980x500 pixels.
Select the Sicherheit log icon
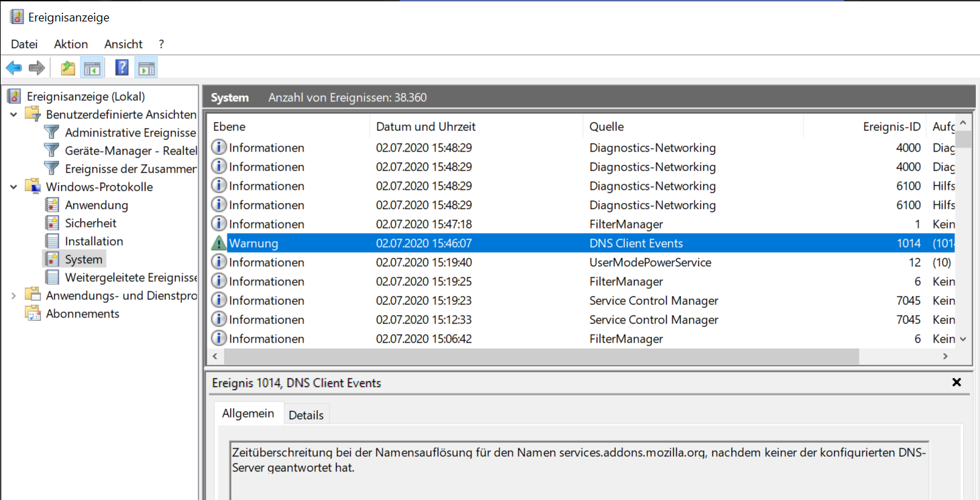[52, 223]
